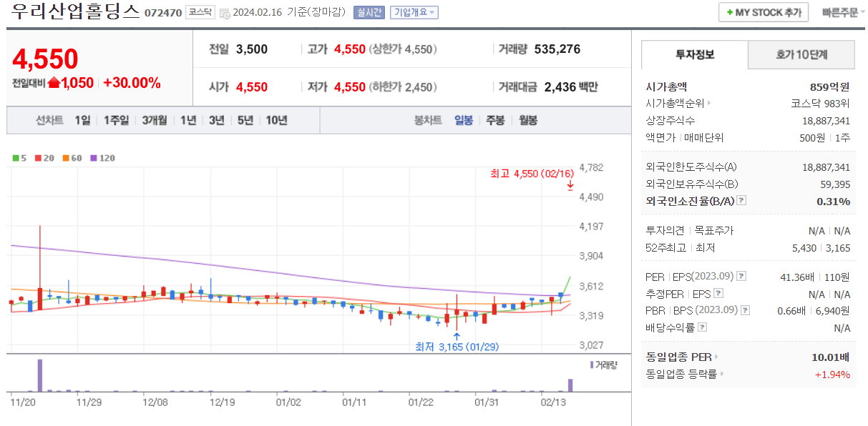Click the 거래대금 value 2,436 백만
The height and width of the screenshot is (426, 868).
coord(571,87)
